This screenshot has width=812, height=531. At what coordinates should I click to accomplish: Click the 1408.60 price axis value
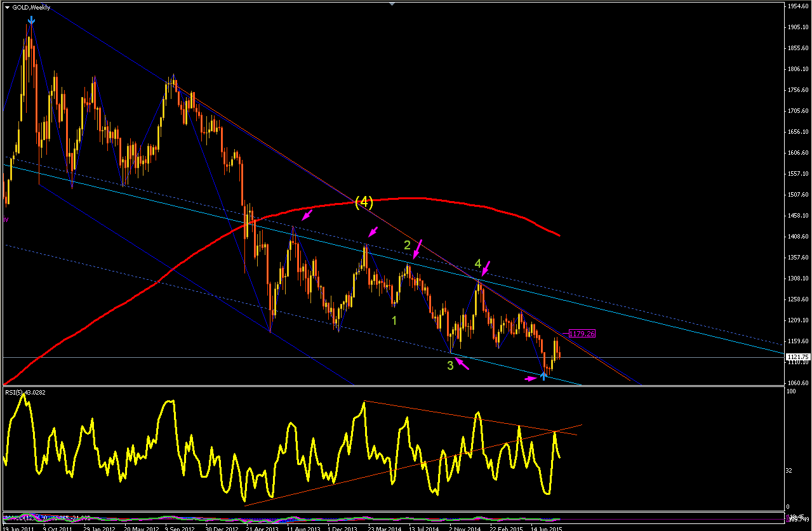coord(797,237)
